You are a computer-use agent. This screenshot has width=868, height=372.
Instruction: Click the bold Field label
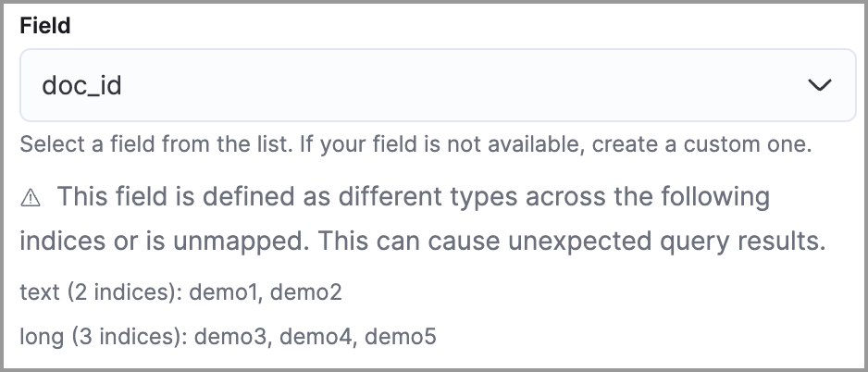coord(45,27)
